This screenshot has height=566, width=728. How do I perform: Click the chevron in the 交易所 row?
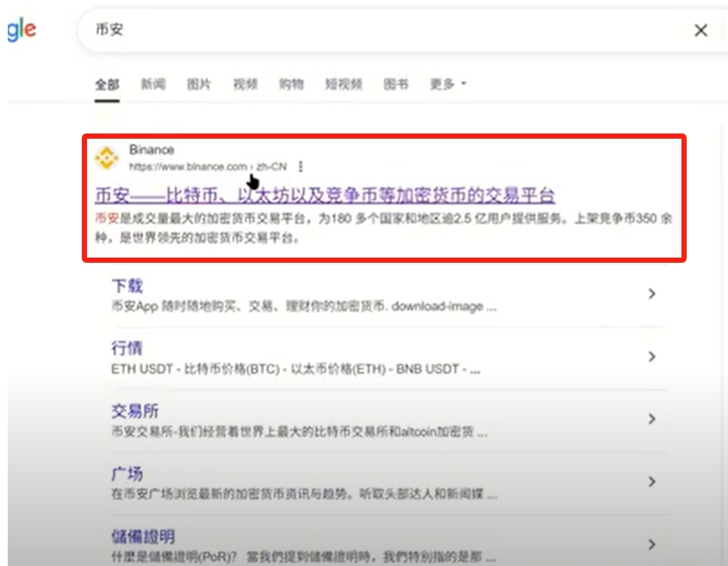[x=652, y=419]
